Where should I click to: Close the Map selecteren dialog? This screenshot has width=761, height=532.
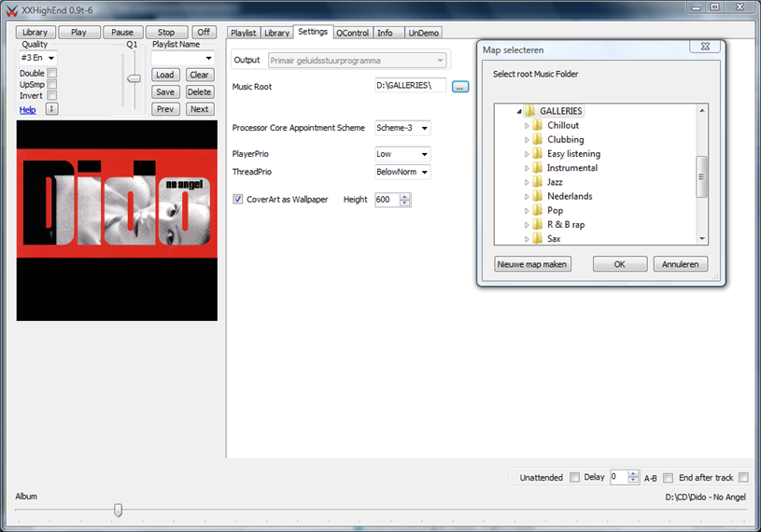(x=705, y=47)
